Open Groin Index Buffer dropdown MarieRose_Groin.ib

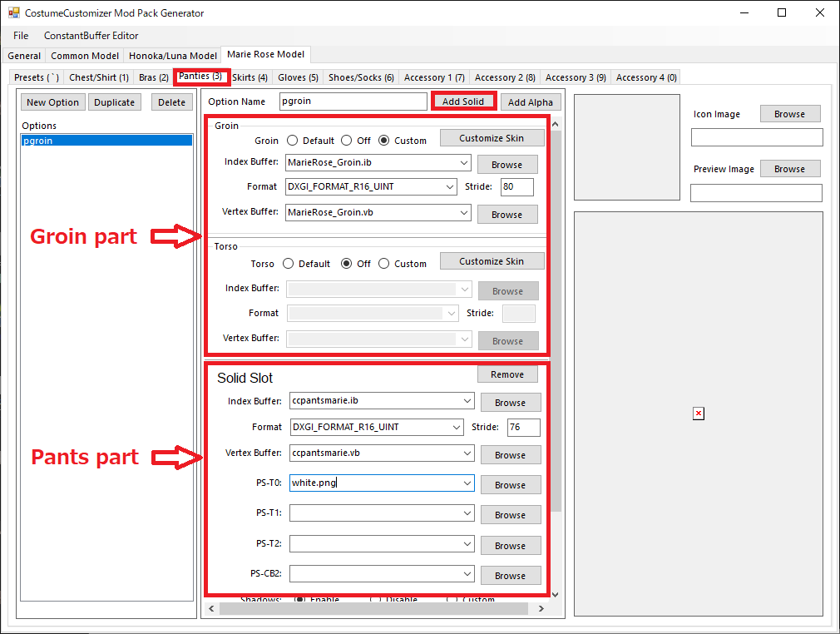point(464,162)
